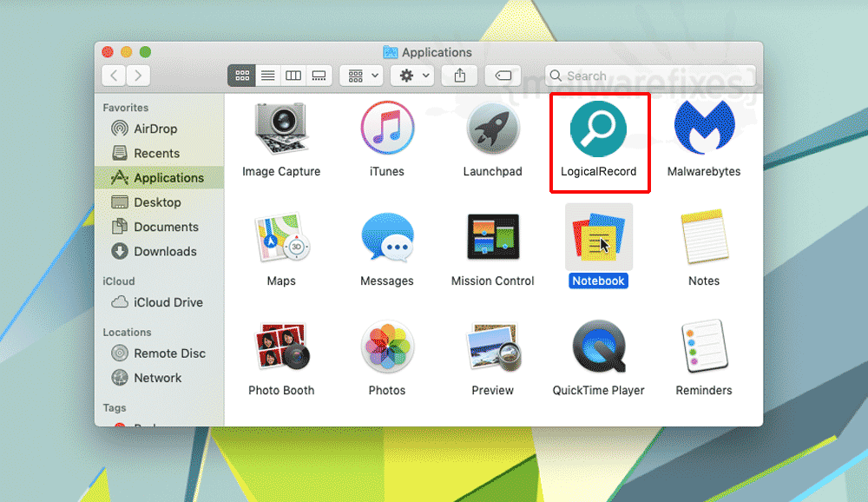
Task: Open the Image Capture app icon
Action: coord(280,129)
